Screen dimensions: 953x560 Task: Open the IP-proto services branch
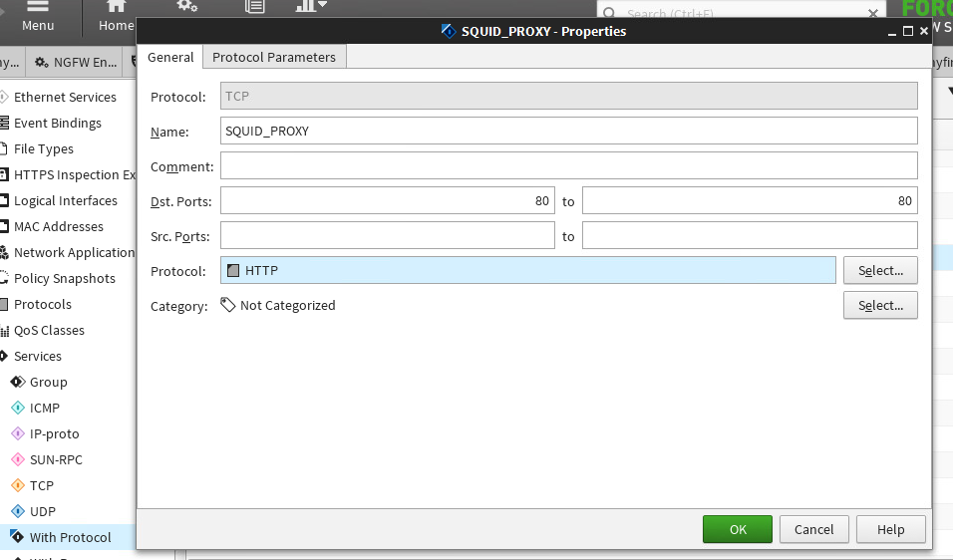[x=54, y=434]
